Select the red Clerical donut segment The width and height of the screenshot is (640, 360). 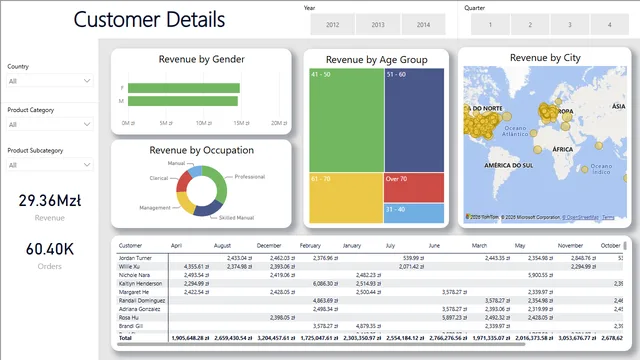pyautogui.click(x=183, y=181)
